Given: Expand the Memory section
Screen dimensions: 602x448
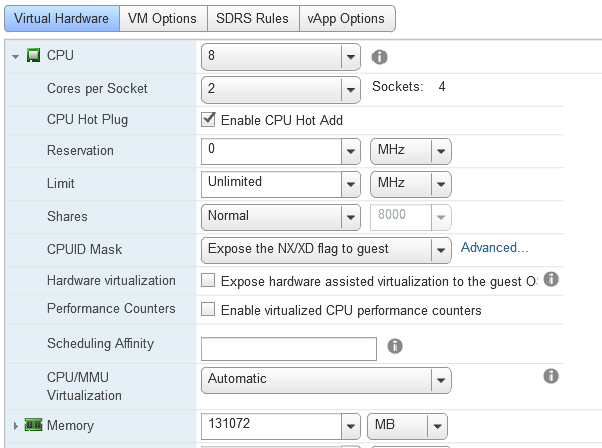Looking at the screenshot, I should pyautogui.click(x=15, y=426).
